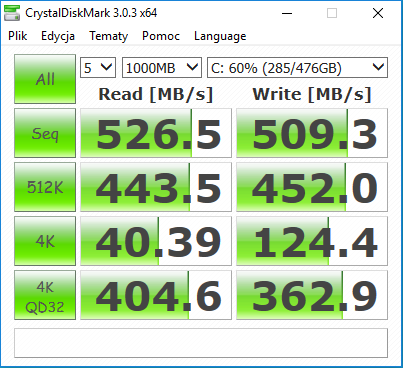Start the 4K QD32 benchmark test
This screenshot has height=368, width=403.
click(x=45, y=295)
